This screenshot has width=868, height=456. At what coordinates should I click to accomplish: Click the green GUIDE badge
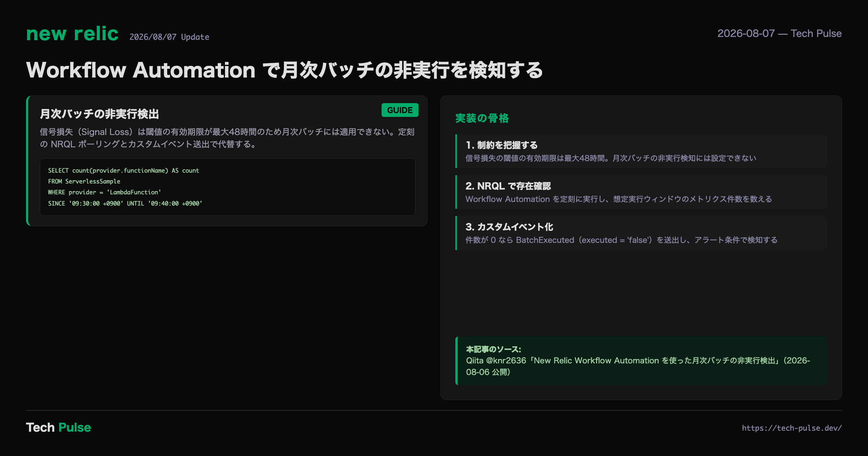click(400, 110)
